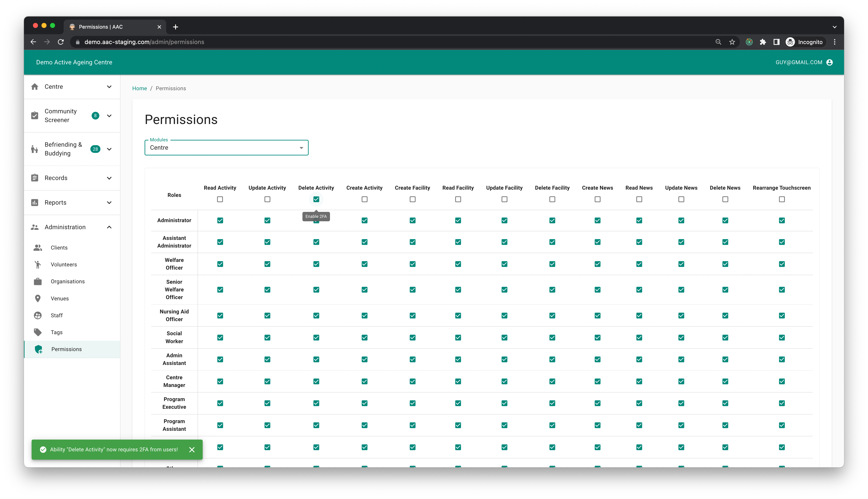Click the Tags label icon
The height and width of the screenshot is (499, 868).
coord(38,332)
